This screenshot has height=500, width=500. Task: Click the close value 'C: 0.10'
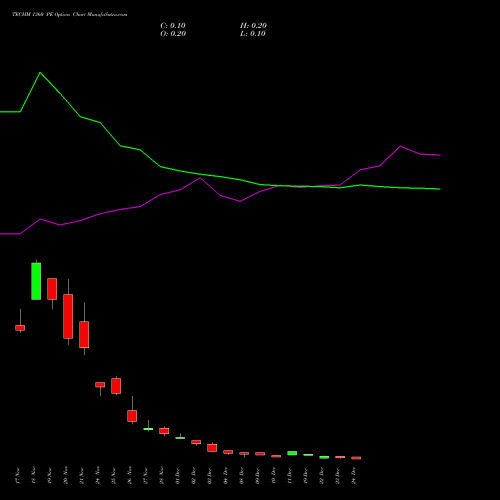click(x=173, y=26)
